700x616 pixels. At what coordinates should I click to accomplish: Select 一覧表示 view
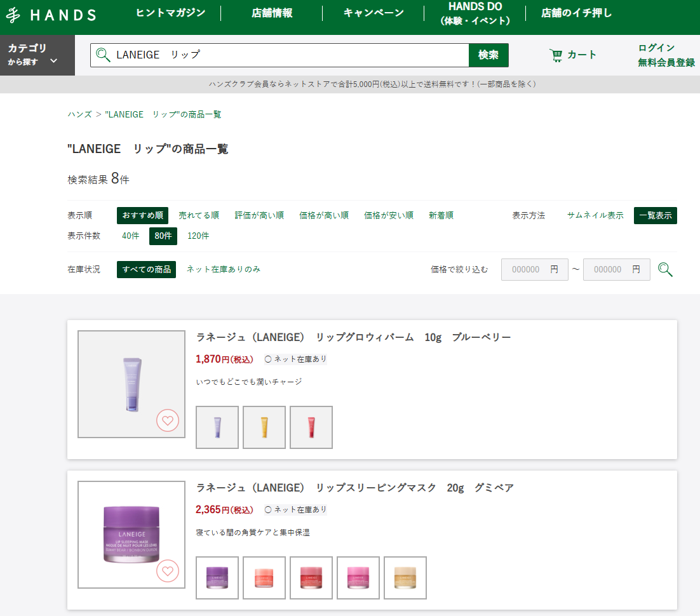coord(656,216)
